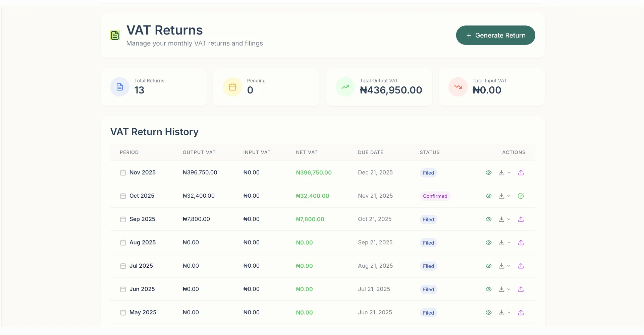Open download menu for May 2025 return
This screenshot has width=644, height=335.
(504, 313)
